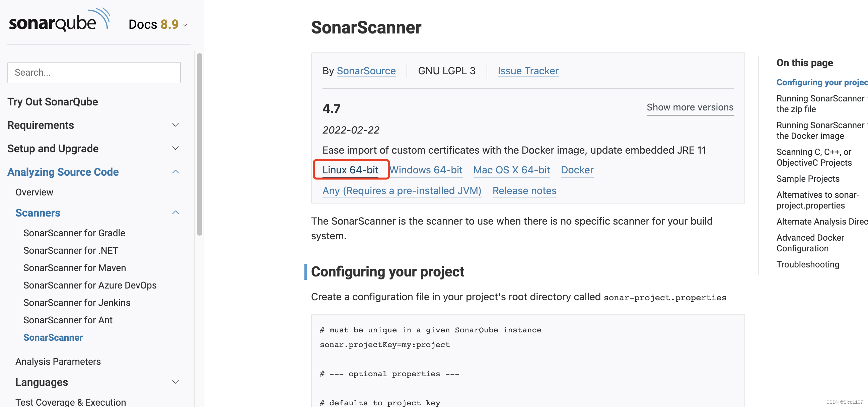Select the active SonarScanner sidebar item
Viewport: 868px width, 407px height.
click(53, 337)
